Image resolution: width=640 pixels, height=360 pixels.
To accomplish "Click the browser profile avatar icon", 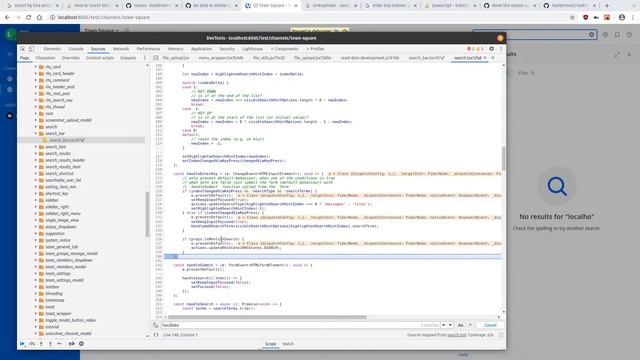I will coord(622,18).
